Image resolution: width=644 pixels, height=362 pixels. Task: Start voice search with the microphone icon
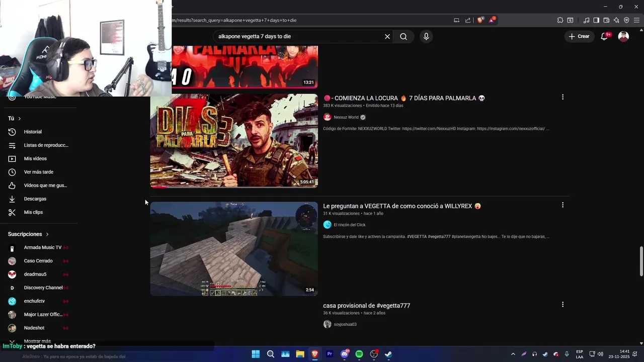click(x=426, y=36)
